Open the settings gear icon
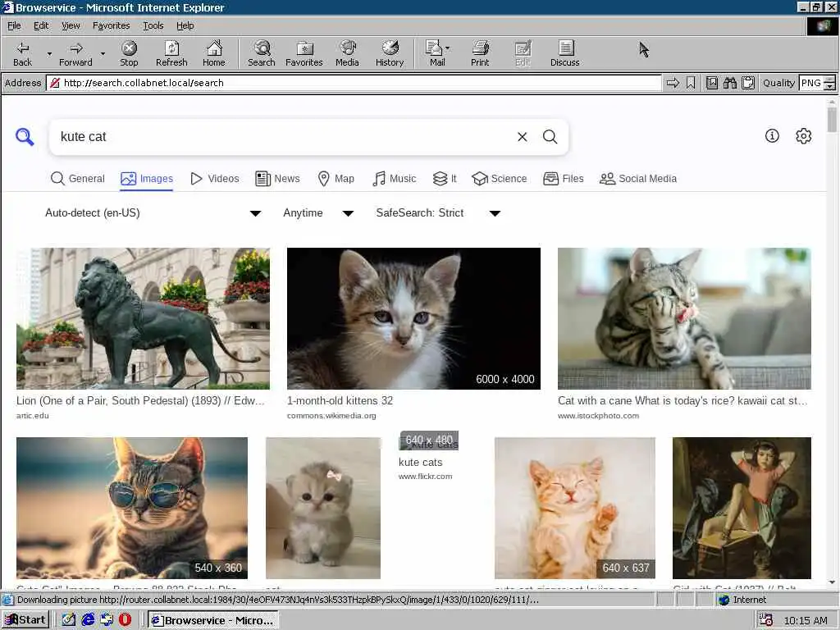This screenshot has height=630, width=840. (x=804, y=136)
